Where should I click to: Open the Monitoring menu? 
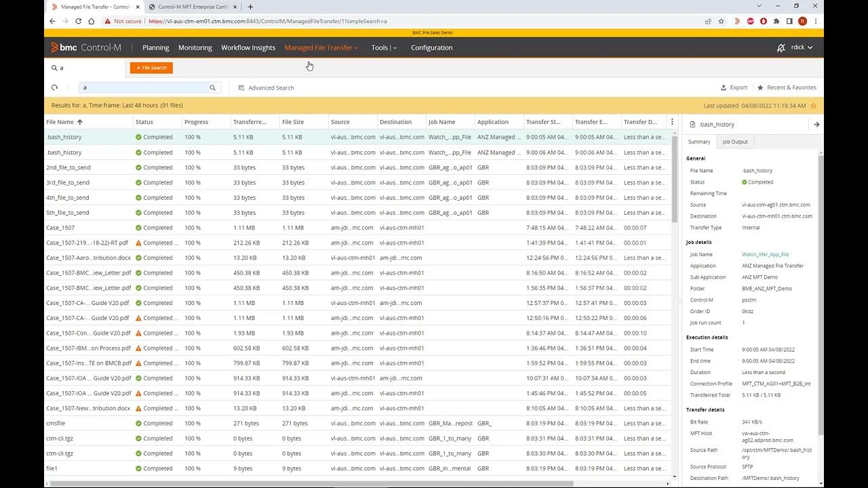pyautogui.click(x=195, y=47)
